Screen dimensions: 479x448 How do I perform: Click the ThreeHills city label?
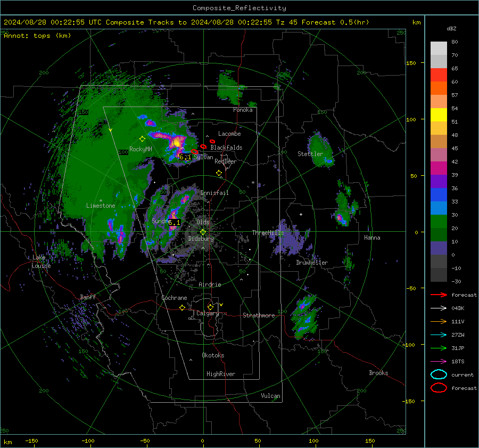coord(268,233)
